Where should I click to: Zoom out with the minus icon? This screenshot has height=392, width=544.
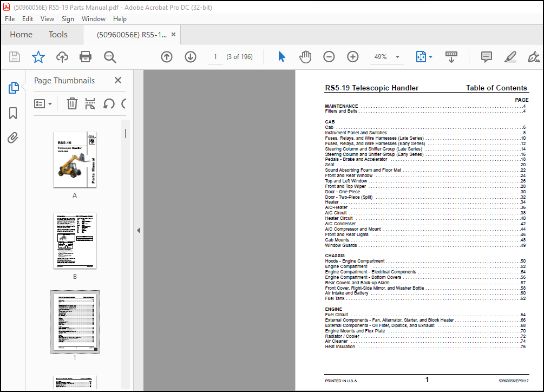coord(329,57)
